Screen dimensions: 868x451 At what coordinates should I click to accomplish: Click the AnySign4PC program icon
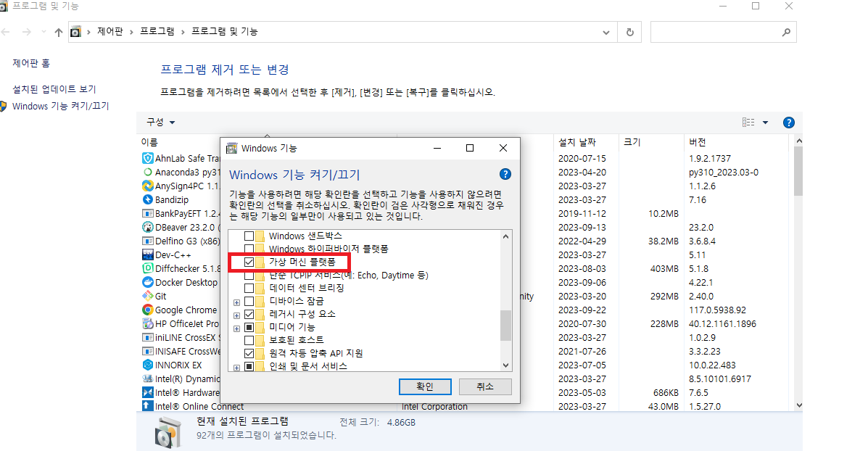(x=147, y=186)
